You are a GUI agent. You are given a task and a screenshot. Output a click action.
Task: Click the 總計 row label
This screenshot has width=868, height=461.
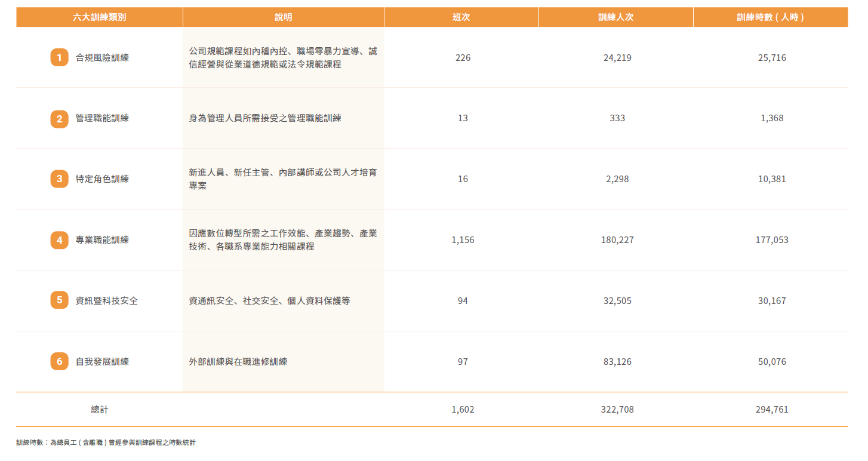coord(100,410)
